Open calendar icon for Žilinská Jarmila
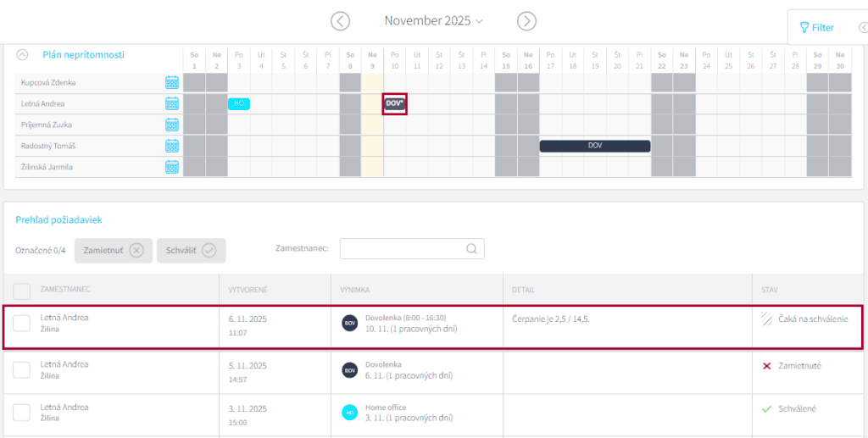Viewport: 868px width, 438px height. [x=172, y=167]
